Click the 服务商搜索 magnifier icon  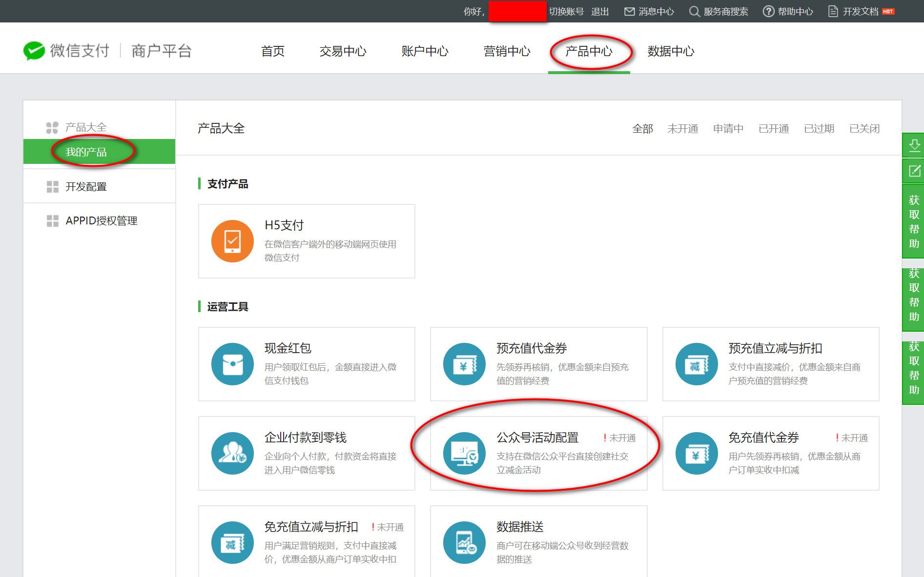click(694, 11)
